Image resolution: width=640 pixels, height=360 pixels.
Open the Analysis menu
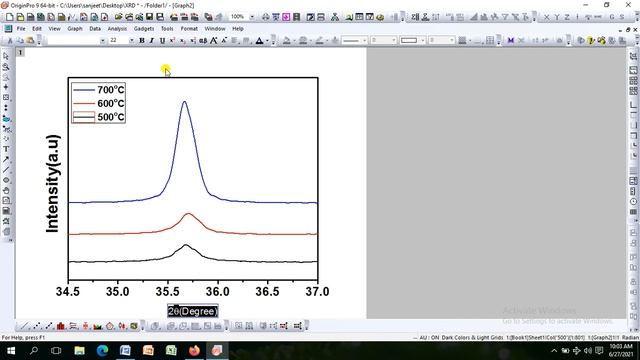[117, 29]
